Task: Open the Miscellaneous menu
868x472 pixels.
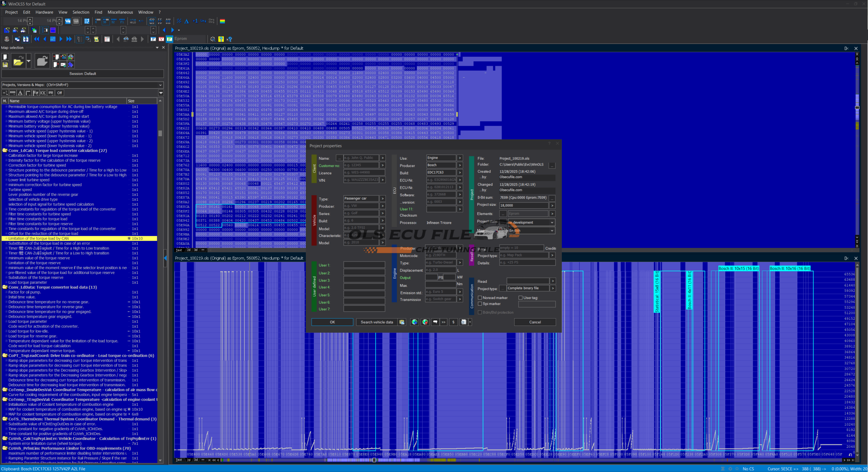Action: 120,12
